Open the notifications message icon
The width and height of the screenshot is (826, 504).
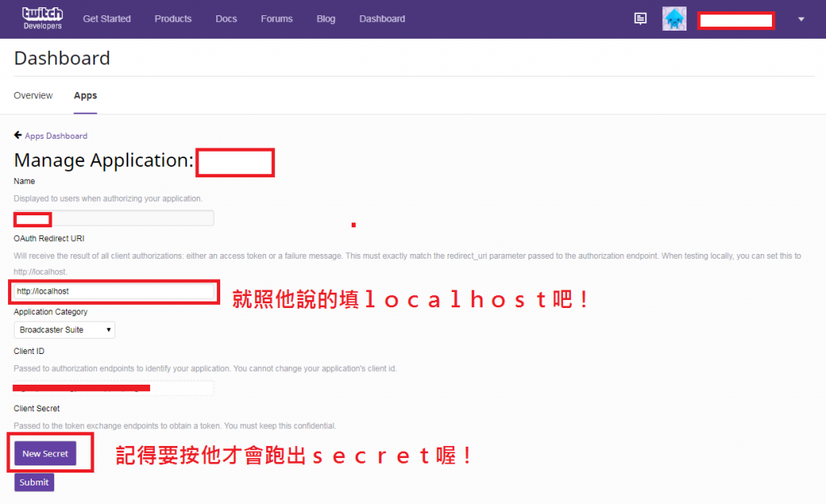(x=640, y=19)
